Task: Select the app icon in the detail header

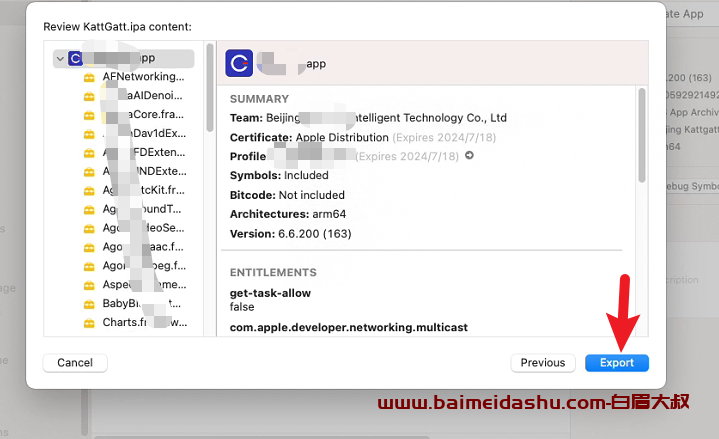Action: click(239, 63)
